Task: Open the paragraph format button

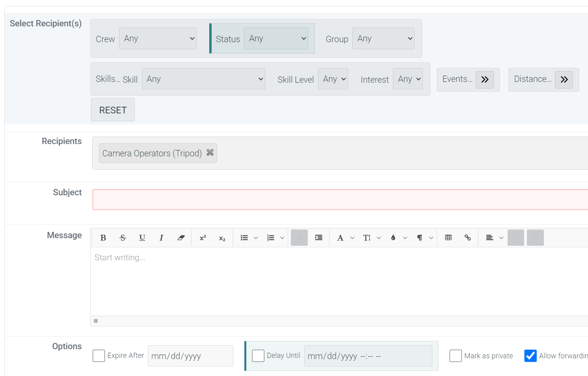Action: tap(420, 238)
